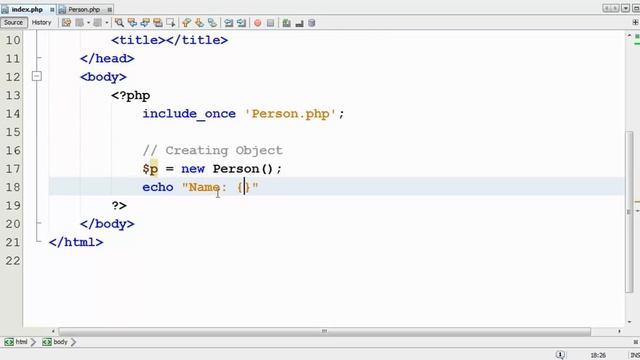Click the '// Creating Object' comment
640x360 pixels.
click(x=212, y=150)
